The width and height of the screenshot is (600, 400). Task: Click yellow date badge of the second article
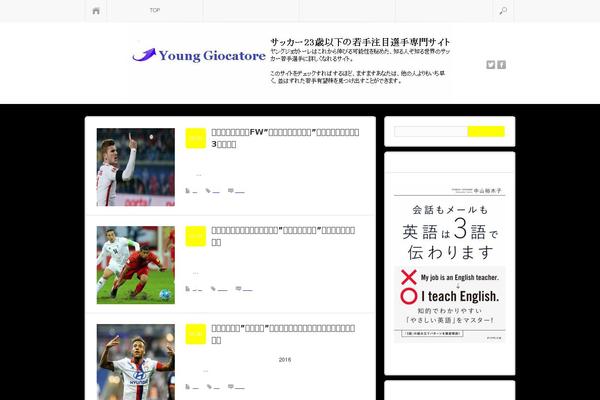[196, 236]
